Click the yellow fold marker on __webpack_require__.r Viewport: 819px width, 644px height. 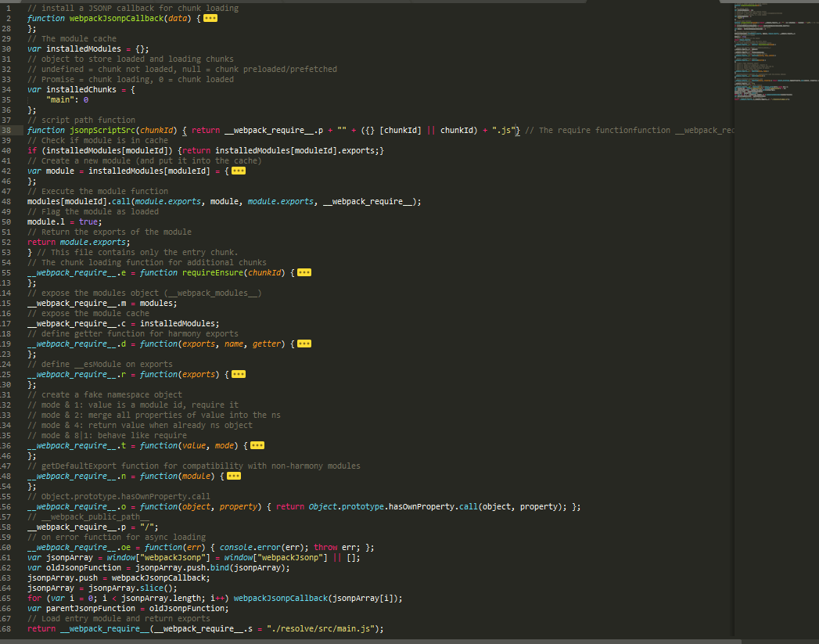coord(239,374)
